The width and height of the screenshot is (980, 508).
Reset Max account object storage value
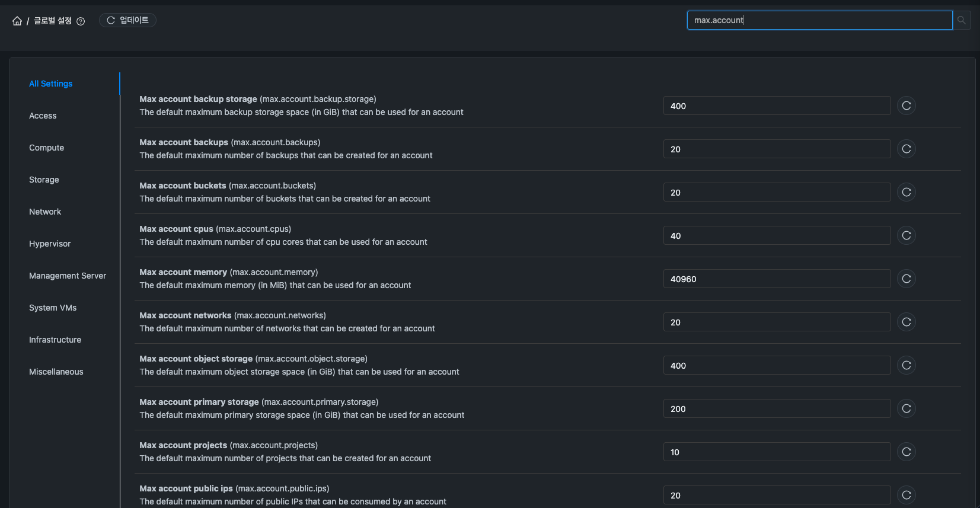pos(906,365)
